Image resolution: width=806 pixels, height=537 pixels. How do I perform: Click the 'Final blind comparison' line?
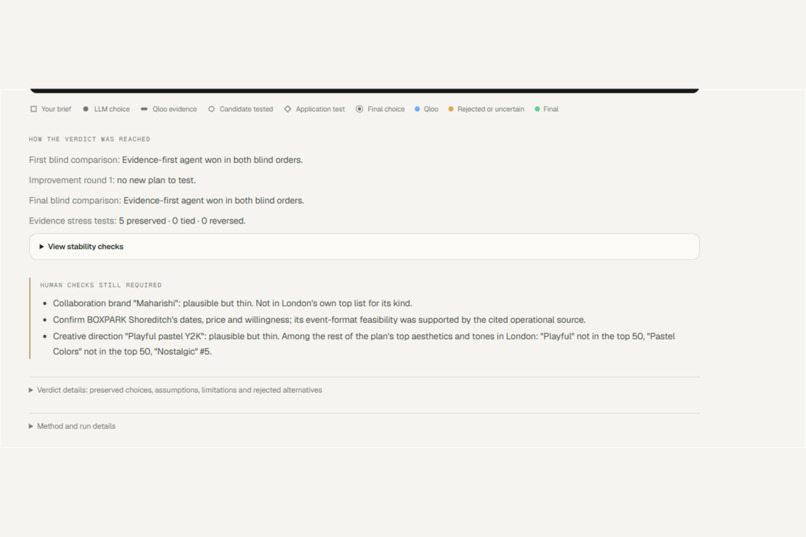(167, 200)
